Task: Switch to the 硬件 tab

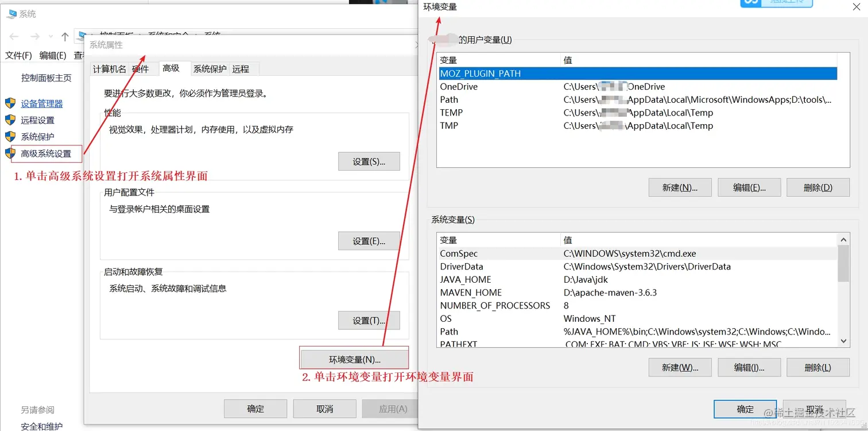Action: (x=141, y=69)
